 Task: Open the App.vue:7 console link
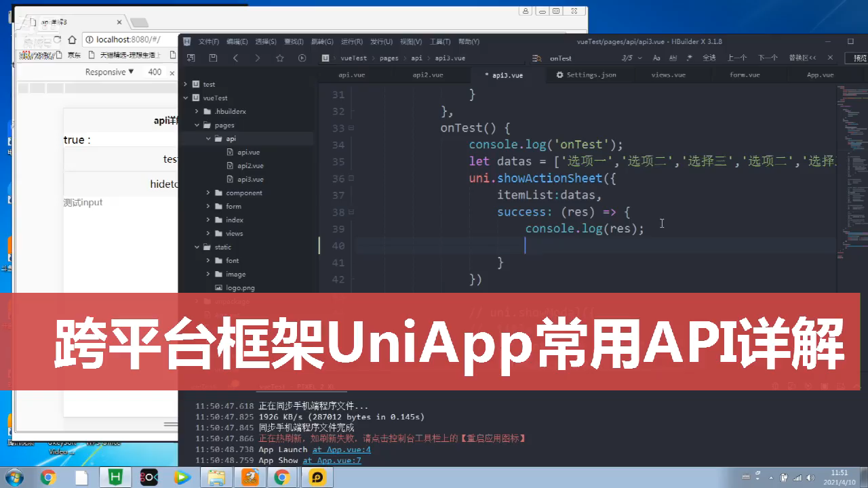[332, 460]
